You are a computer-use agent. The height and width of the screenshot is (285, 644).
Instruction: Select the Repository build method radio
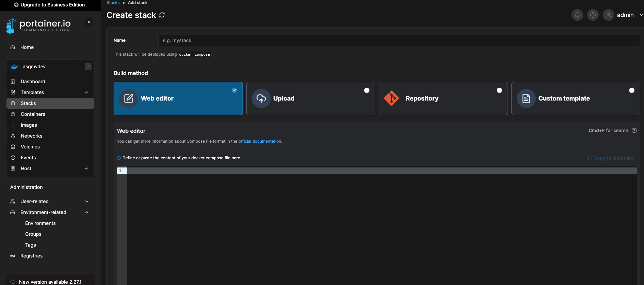[499, 90]
